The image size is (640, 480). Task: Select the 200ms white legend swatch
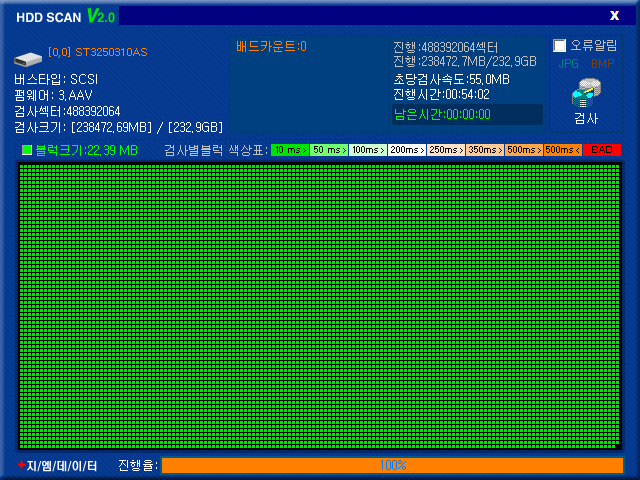[407, 150]
